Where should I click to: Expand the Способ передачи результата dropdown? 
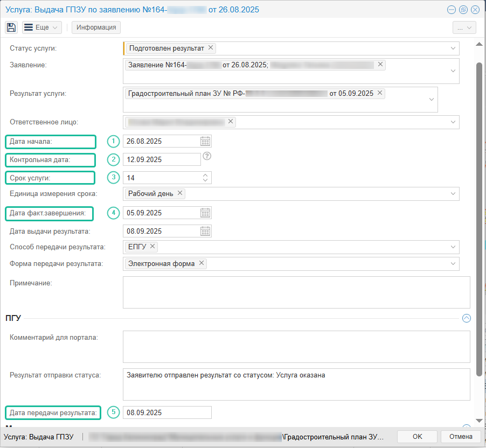[453, 247]
